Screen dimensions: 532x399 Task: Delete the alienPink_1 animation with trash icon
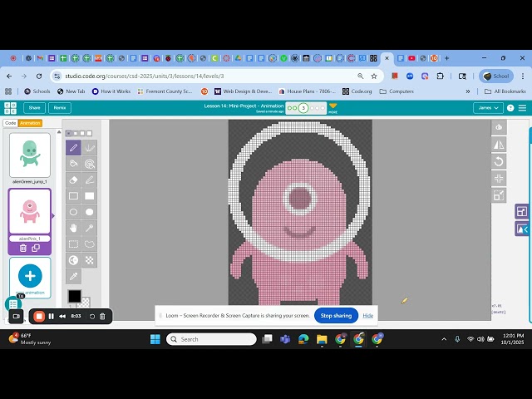tap(23, 248)
